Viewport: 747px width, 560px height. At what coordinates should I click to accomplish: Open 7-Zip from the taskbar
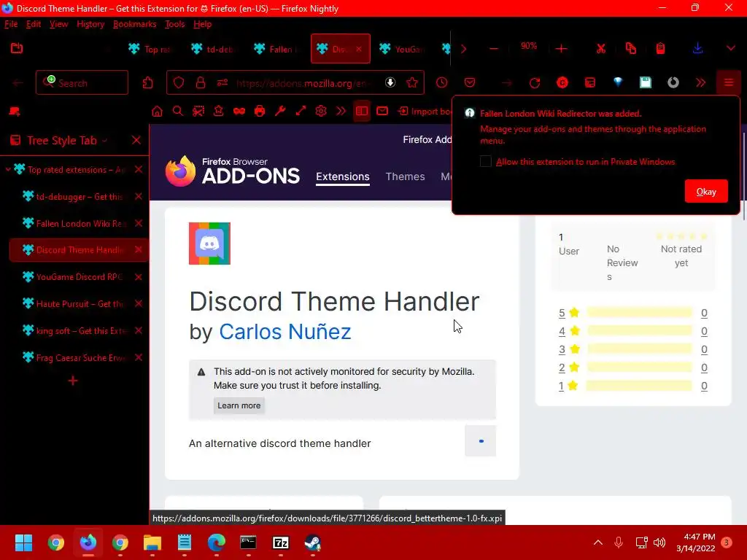[281, 542]
